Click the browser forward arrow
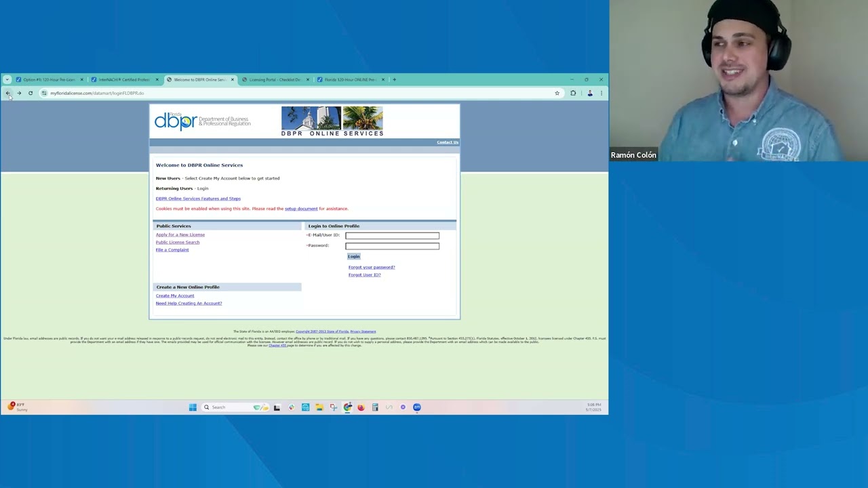The image size is (868, 488). coord(19,93)
